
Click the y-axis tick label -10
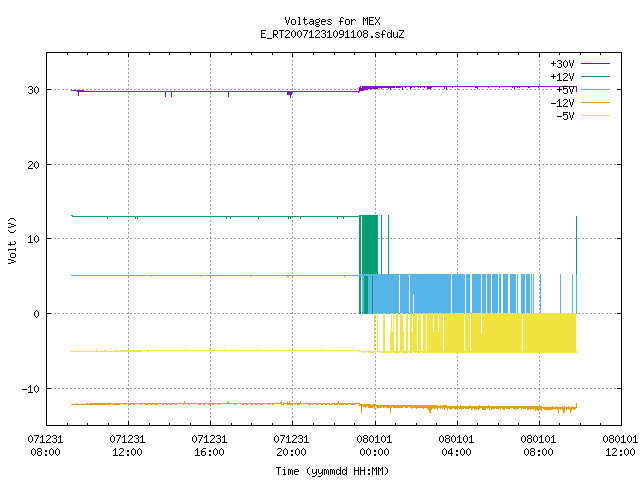click(31, 389)
